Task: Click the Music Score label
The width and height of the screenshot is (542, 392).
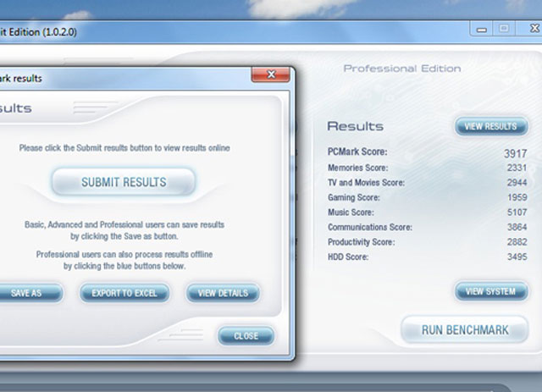Action: (351, 213)
